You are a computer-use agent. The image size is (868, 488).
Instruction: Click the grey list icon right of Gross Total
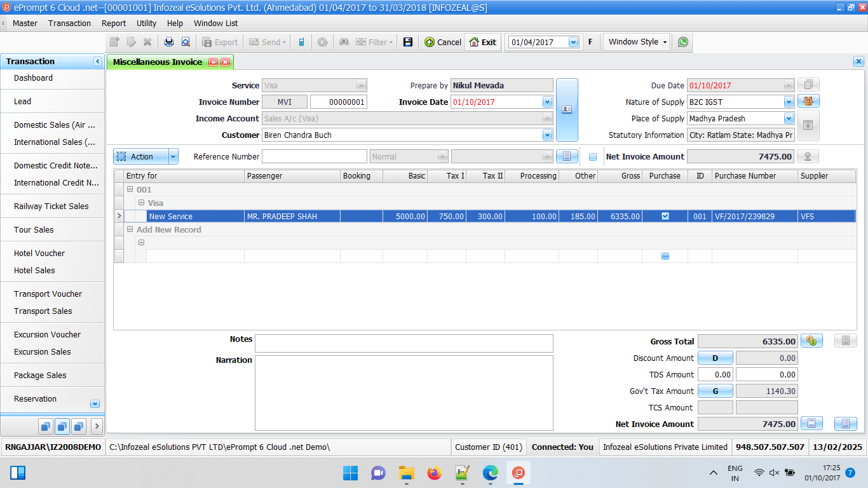[x=846, y=341]
